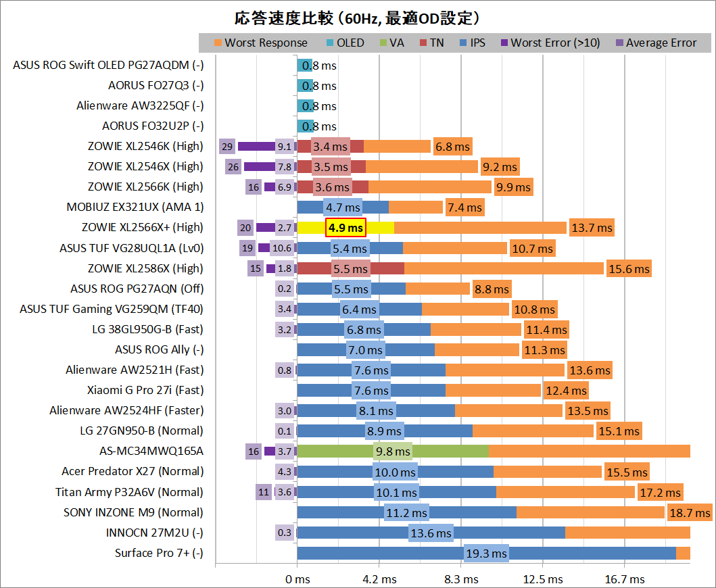
Task: Click the 3.4 ms ZOWIE XL2546K label
Action: click(x=330, y=147)
